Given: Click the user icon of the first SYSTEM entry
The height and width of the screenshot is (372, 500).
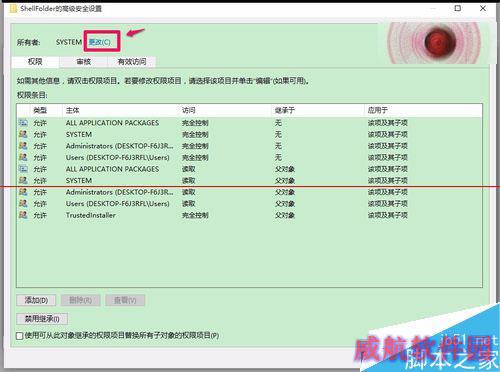Looking at the screenshot, I should tap(23, 134).
